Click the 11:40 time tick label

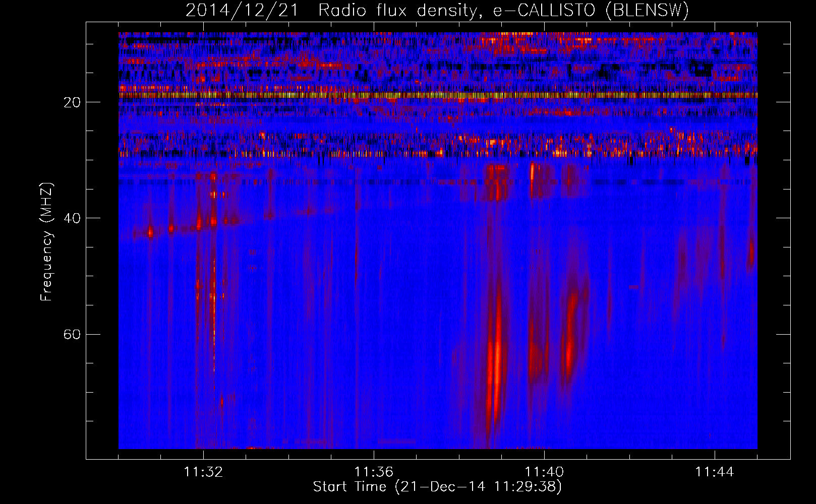click(544, 472)
